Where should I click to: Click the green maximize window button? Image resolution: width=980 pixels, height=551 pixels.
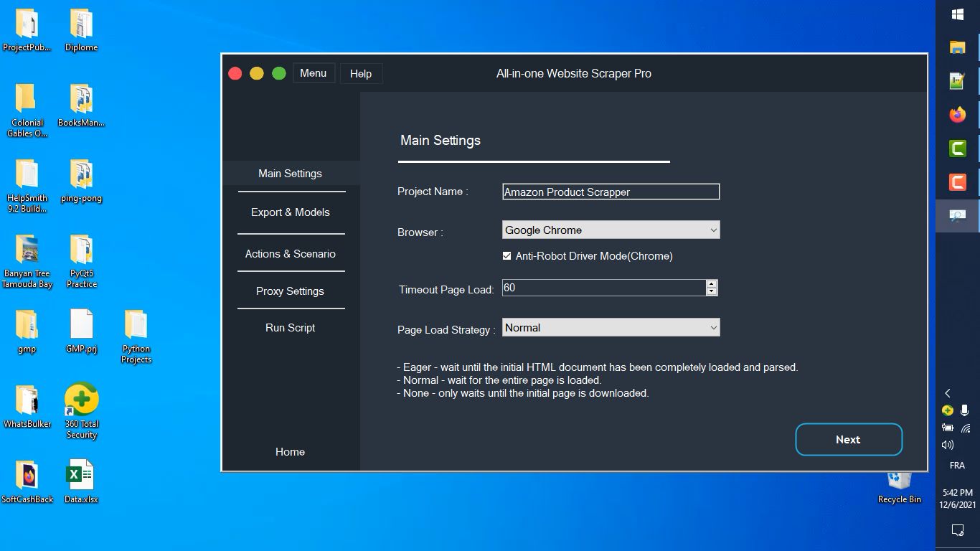point(279,73)
